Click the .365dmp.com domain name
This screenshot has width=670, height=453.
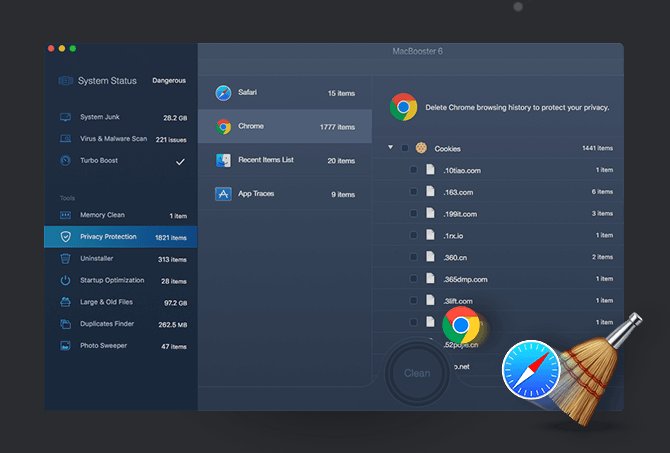465,279
